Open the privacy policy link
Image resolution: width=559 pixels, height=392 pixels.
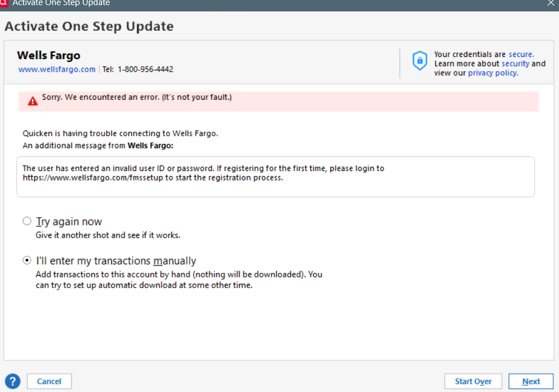(x=493, y=73)
